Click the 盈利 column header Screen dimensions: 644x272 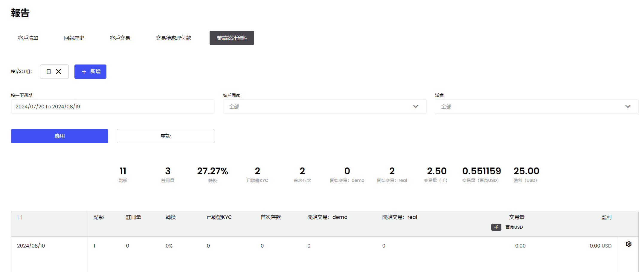coord(606,217)
